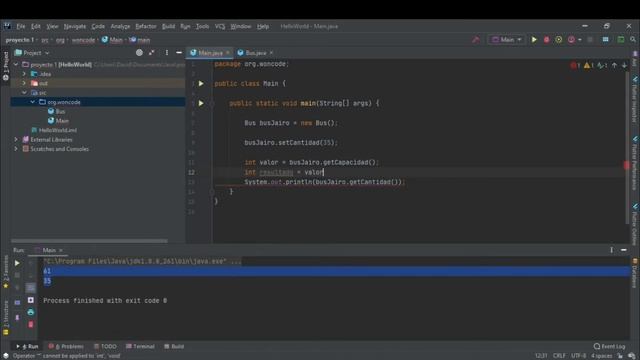Select the Main.java editor tab
Screen dimensions: 640x360
[x=210, y=53]
